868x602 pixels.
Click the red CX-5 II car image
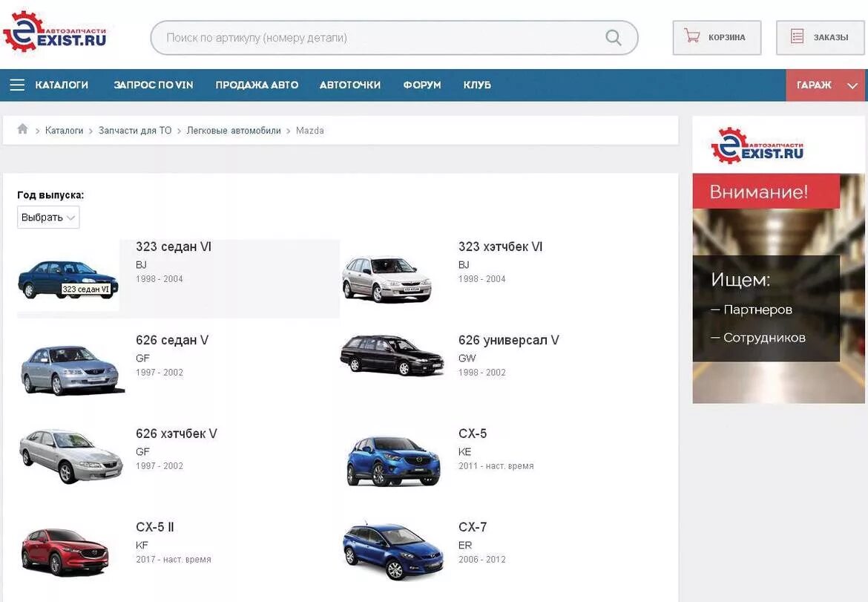click(65, 552)
